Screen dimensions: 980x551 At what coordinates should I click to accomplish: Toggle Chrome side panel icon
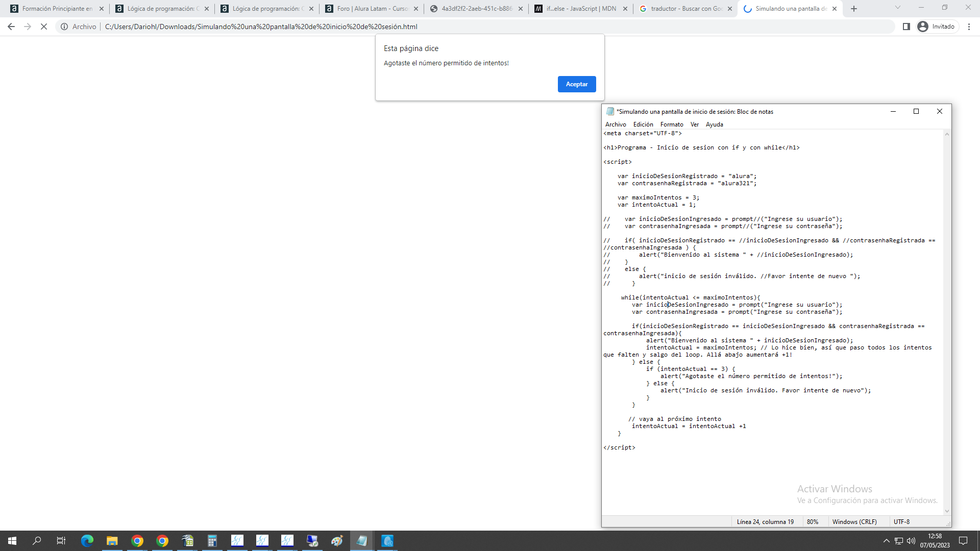point(906,27)
